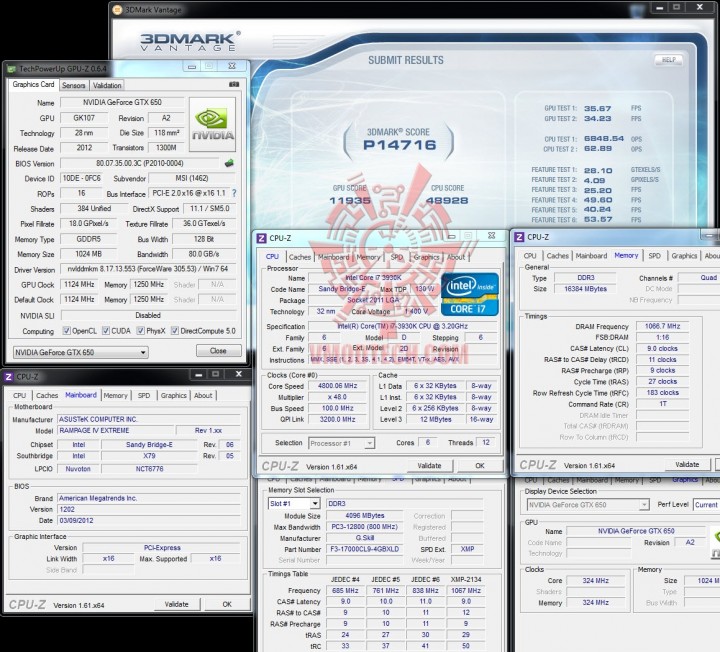Click the HELP button in 3DMark Vantage
This screenshot has height=652, width=720.
[x=669, y=60]
